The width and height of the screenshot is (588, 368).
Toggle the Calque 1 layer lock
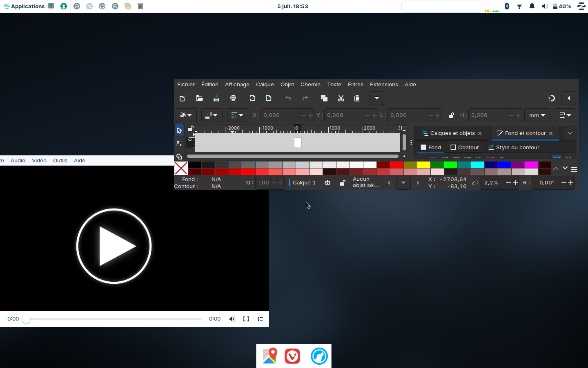(343, 183)
